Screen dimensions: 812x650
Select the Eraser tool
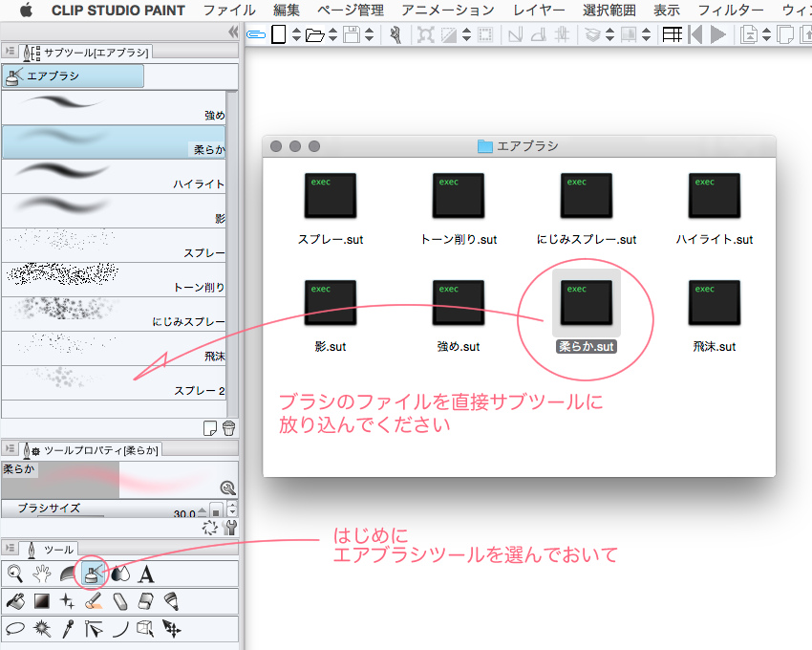[119, 601]
